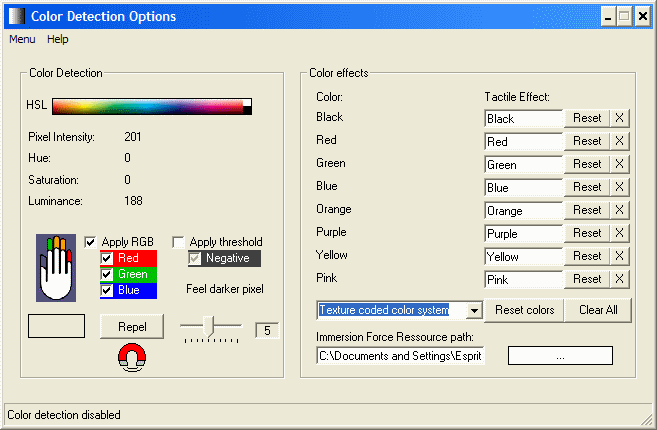The image size is (657, 430).
Task: Minimize the Color Detection Options window
Action: point(608,17)
